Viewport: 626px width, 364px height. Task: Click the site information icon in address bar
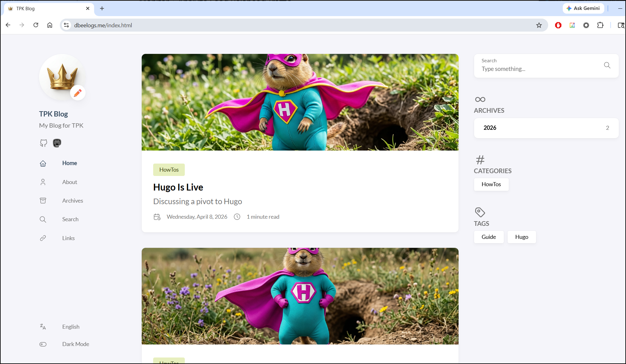66,25
